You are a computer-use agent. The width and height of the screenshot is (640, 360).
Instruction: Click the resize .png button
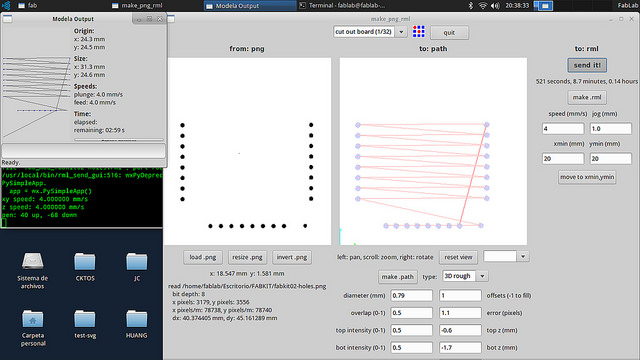click(x=247, y=257)
